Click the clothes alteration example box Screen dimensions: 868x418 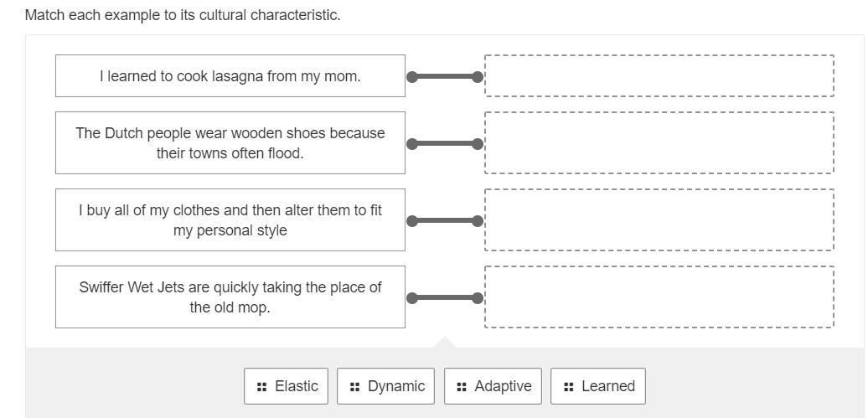[x=230, y=220]
